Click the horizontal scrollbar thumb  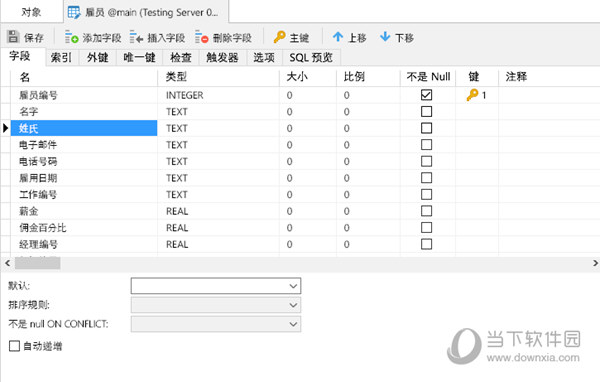[x=38, y=263]
